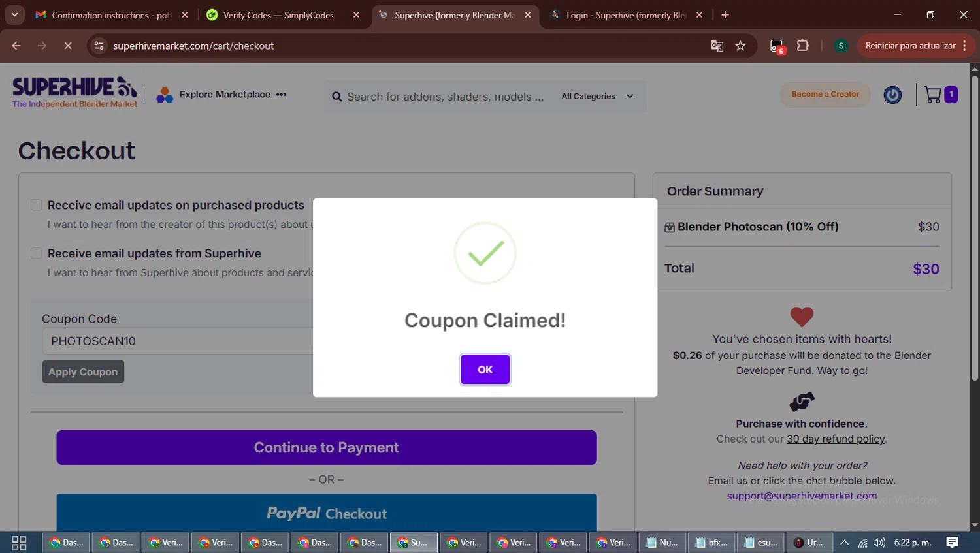980x553 pixels.
Task: Open the notification center icon
Action: 952,543
